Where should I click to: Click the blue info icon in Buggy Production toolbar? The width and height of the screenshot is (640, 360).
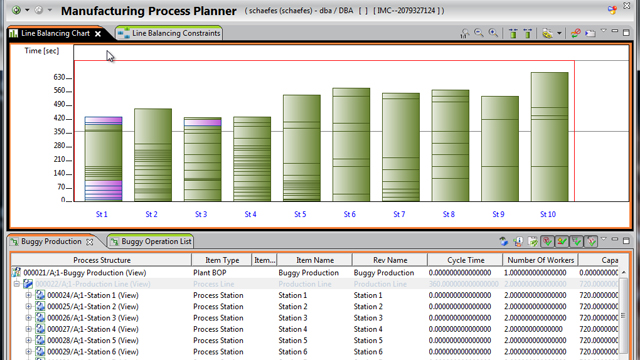(x=518, y=242)
